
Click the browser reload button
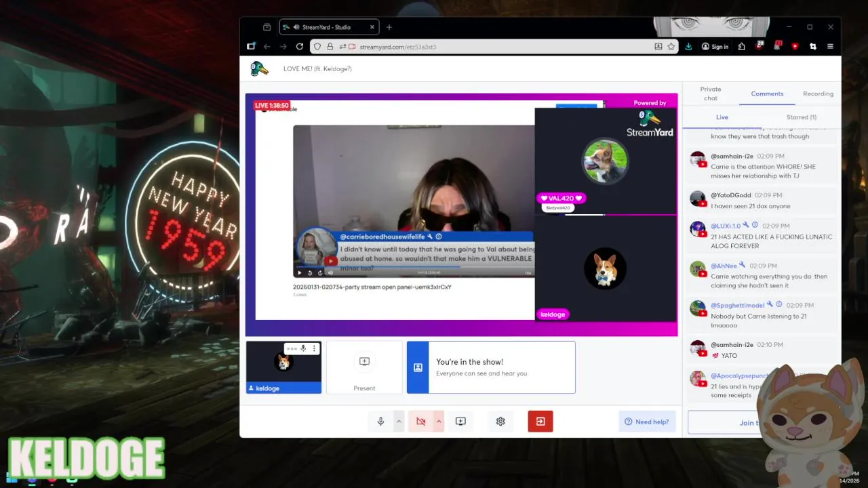pos(300,47)
